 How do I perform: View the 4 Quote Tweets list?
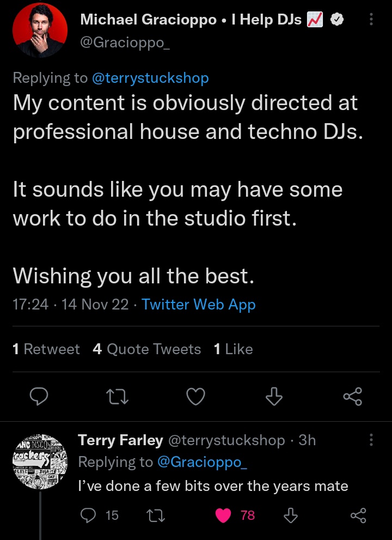[x=147, y=349]
